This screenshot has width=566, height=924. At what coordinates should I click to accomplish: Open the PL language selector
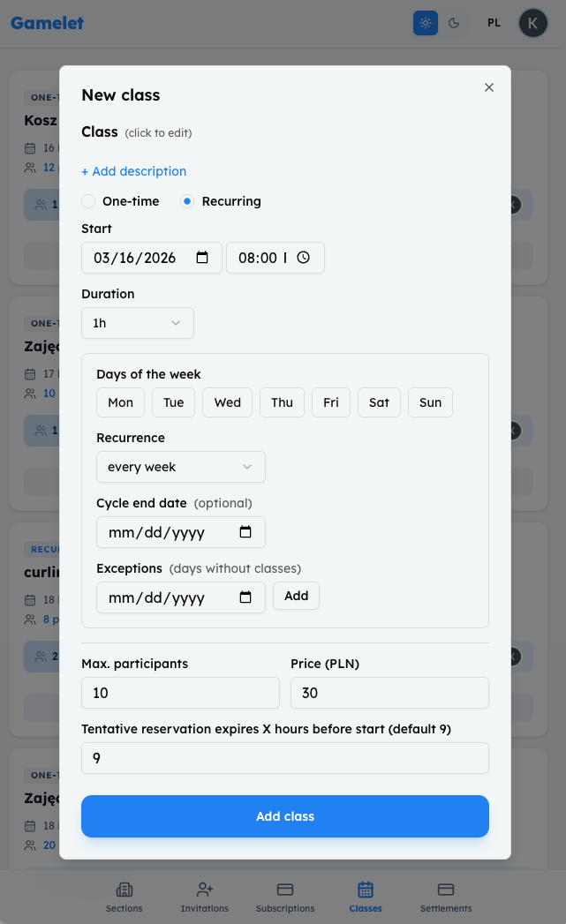pos(494,23)
